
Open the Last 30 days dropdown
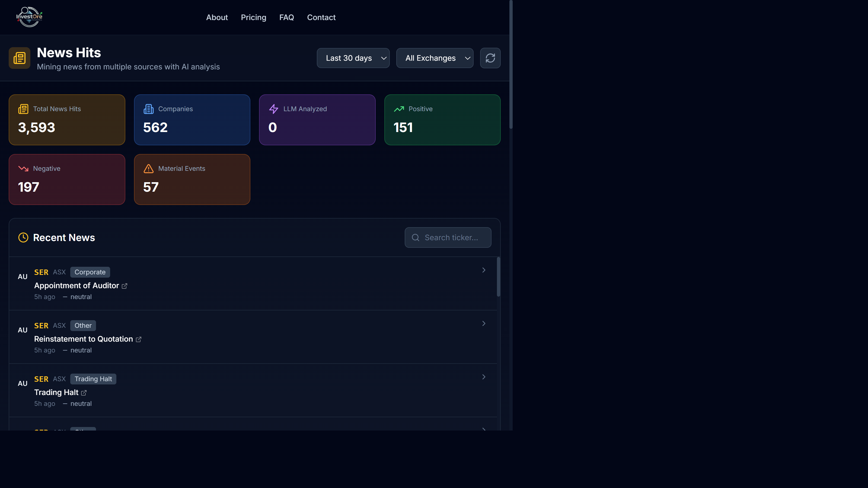353,58
